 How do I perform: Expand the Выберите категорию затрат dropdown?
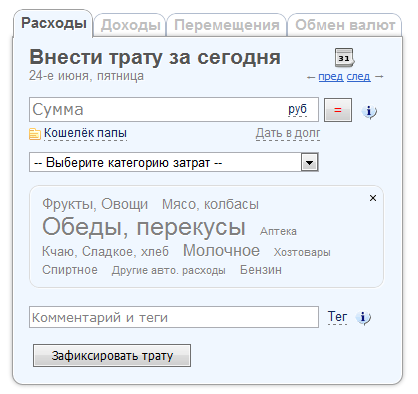(x=174, y=162)
